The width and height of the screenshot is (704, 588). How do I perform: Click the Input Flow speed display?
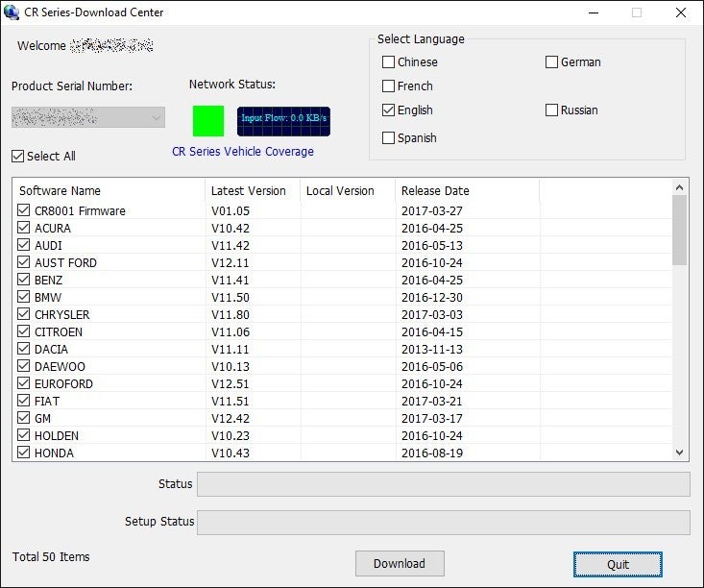283,121
